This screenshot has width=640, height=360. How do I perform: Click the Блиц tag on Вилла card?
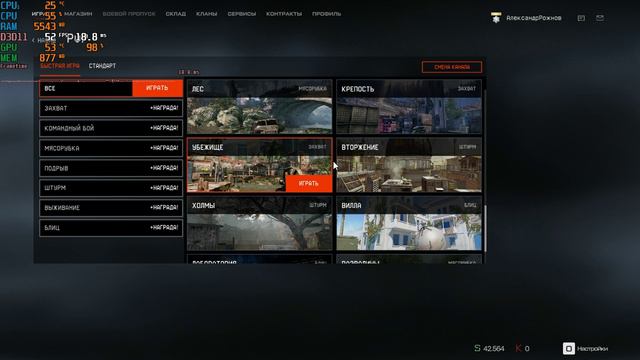point(470,205)
